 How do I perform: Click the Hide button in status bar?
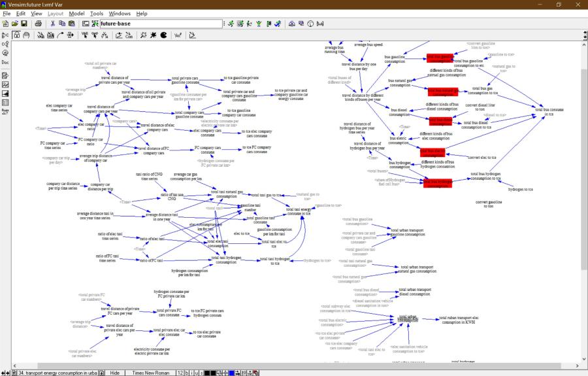coord(114,372)
